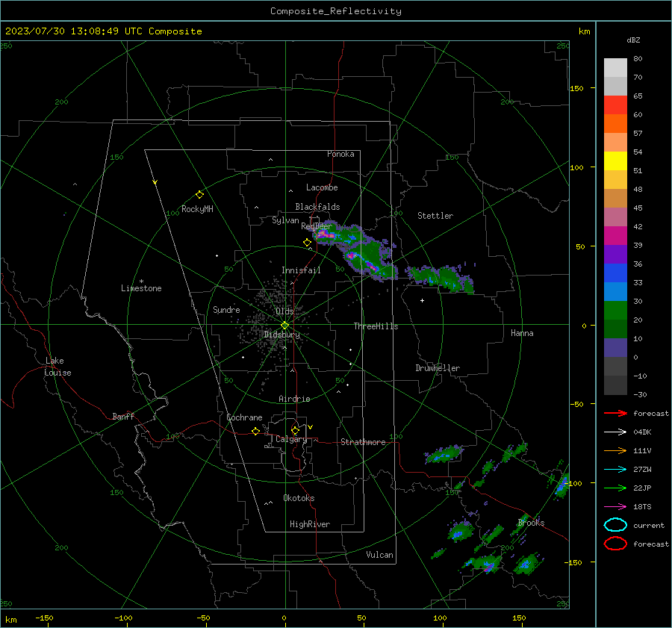Viewport: 672px width, 628px height.
Task: Click the Ponoka town label
Action: pyautogui.click(x=340, y=154)
